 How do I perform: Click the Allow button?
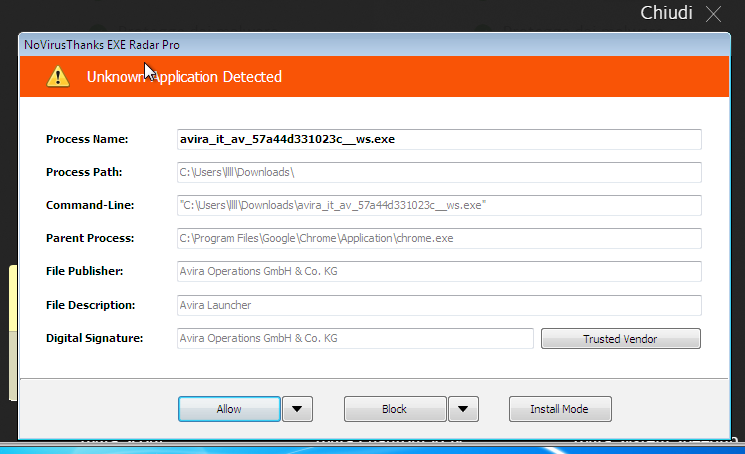229,409
